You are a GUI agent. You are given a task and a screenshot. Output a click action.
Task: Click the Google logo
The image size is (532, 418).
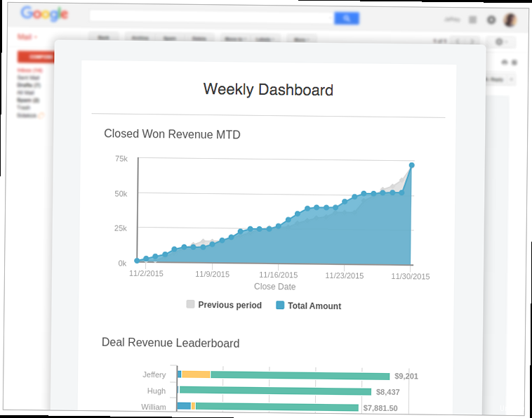44,14
